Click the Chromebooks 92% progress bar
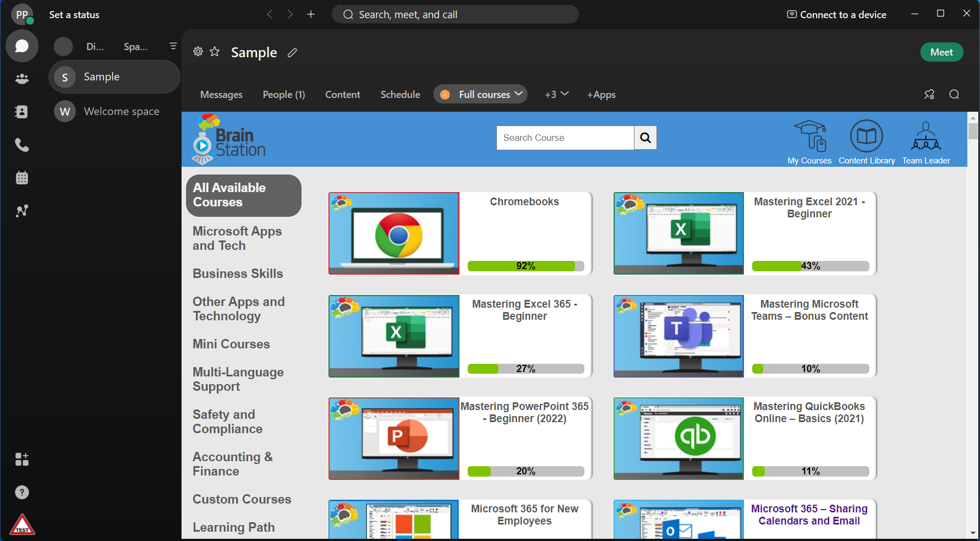This screenshot has height=541, width=980. point(525,266)
